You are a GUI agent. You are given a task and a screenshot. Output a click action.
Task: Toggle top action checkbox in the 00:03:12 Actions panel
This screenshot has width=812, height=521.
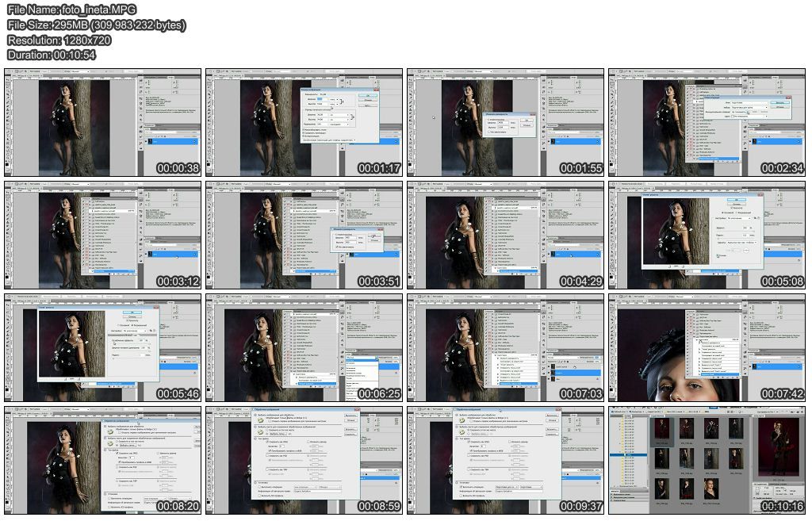[x=85, y=203]
